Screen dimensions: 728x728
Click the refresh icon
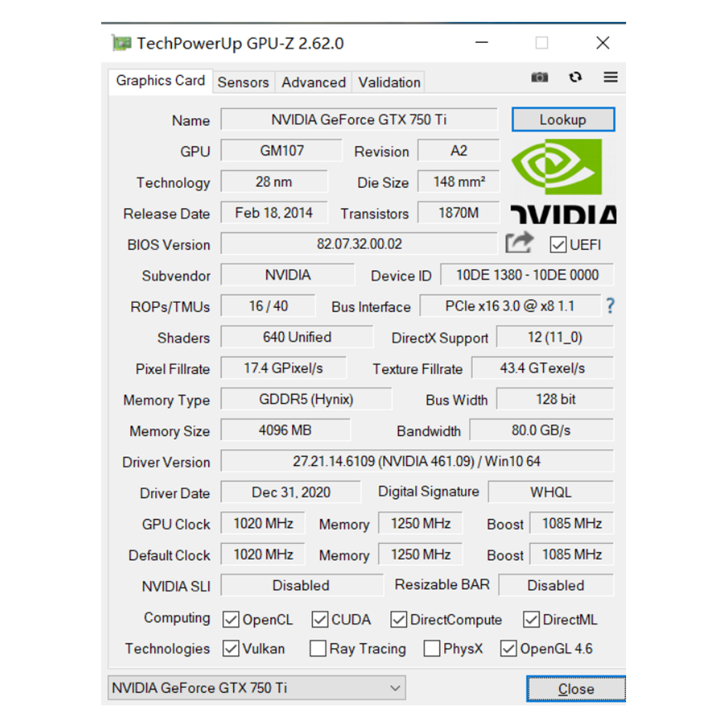pos(575,77)
